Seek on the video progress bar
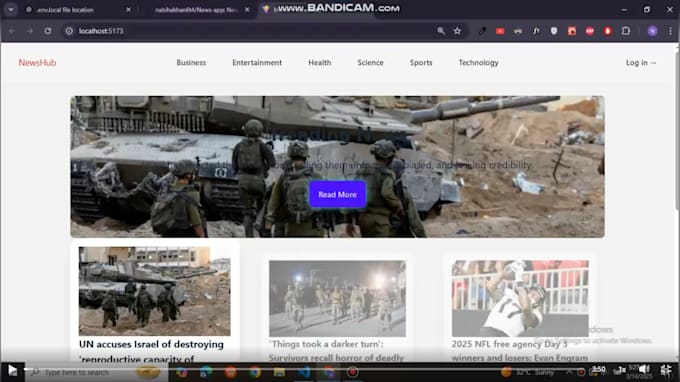The height and width of the screenshot is (382, 680). pyautogui.click(x=304, y=369)
